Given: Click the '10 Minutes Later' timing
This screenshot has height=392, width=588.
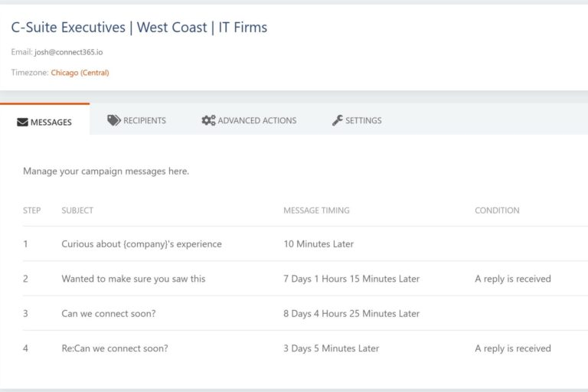Looking at the screenshot, I should [318, 244].
